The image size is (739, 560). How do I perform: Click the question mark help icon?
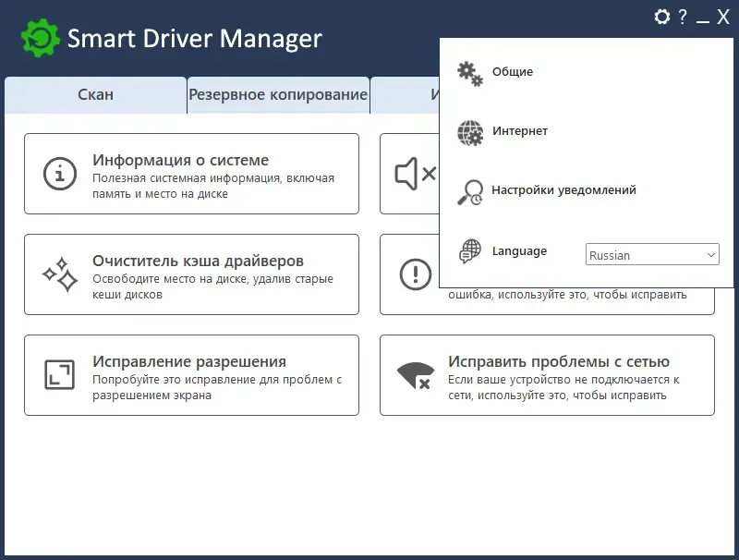(x=682, y=17)
